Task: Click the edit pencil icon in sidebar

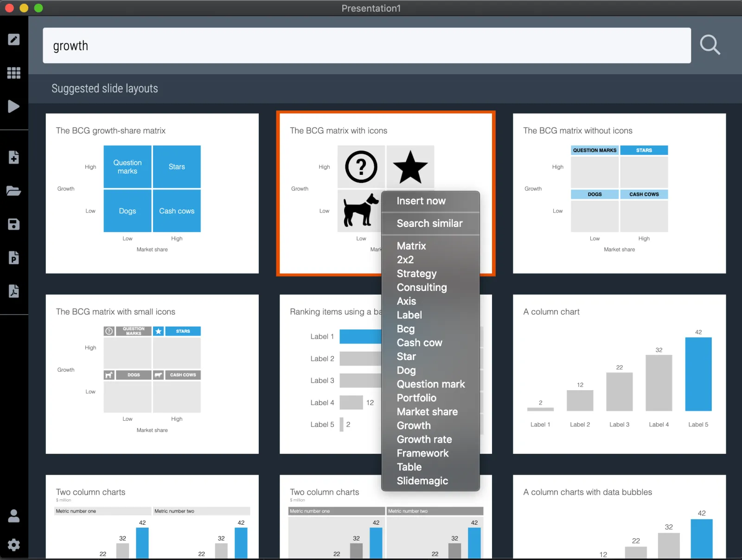Action: point(14,39)
